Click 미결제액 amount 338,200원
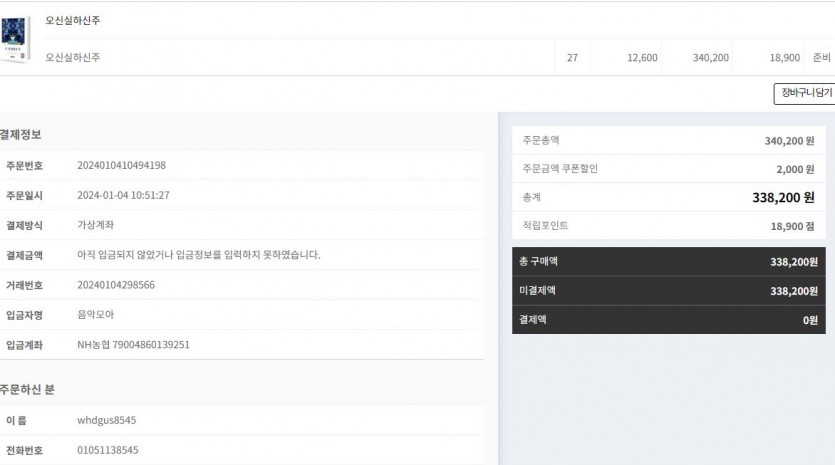 click(793, 291)
